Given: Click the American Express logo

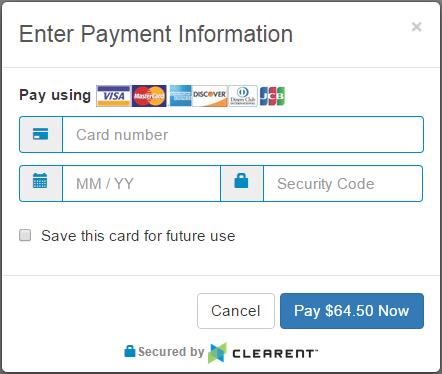Looking at the screenshot, I should coord(180,96).
